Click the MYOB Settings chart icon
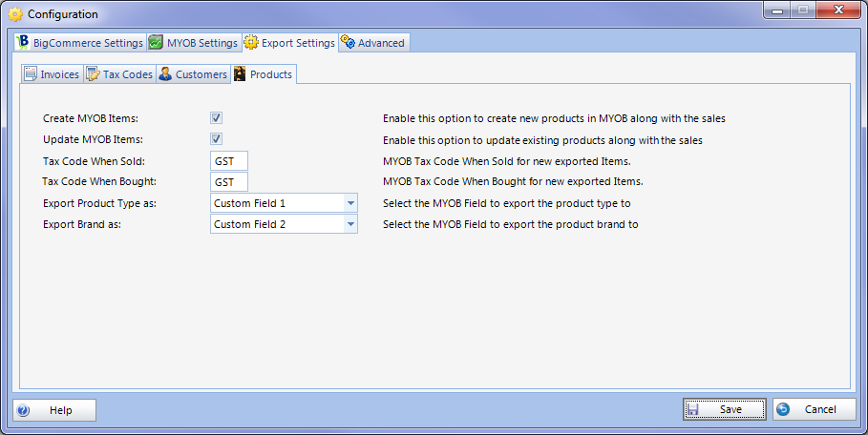 point(156,43)
